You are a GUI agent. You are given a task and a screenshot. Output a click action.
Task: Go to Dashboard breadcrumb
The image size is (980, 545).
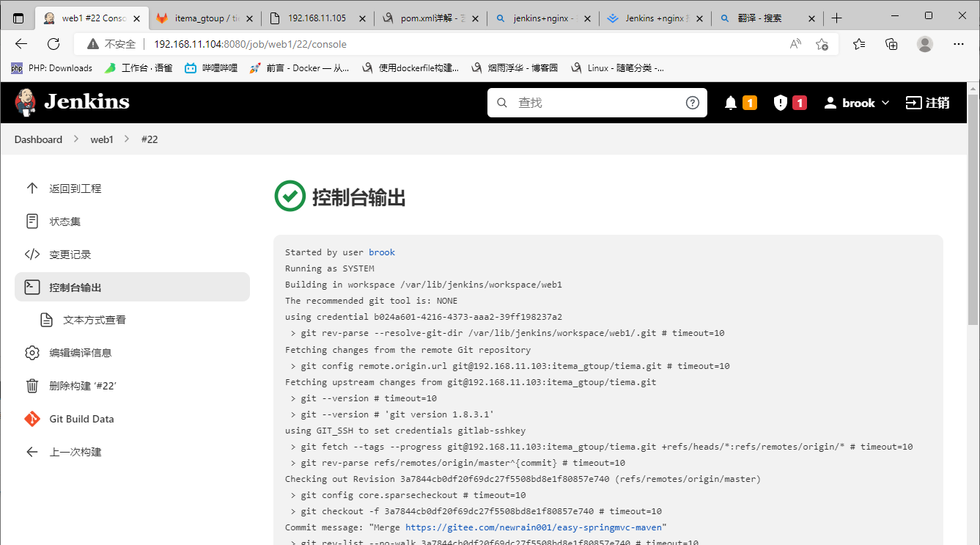pos(38,139)
